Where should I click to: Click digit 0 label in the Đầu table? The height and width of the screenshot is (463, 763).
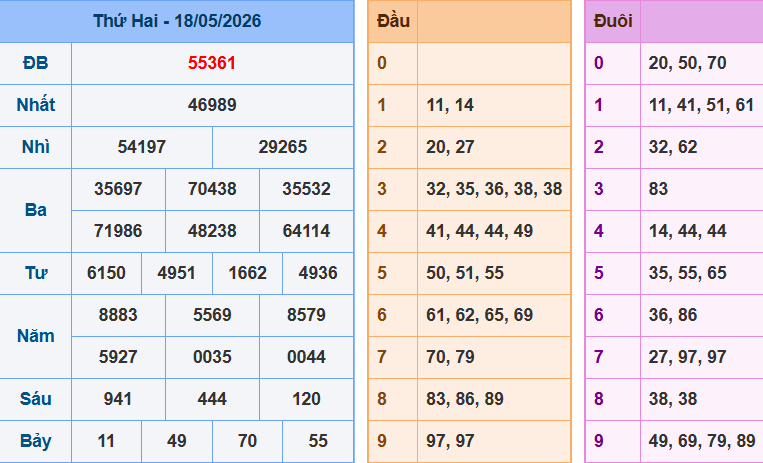point(382,63)
